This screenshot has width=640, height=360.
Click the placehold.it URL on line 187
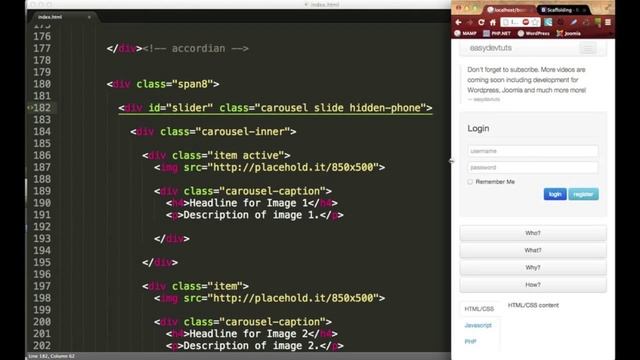(293, 167)
